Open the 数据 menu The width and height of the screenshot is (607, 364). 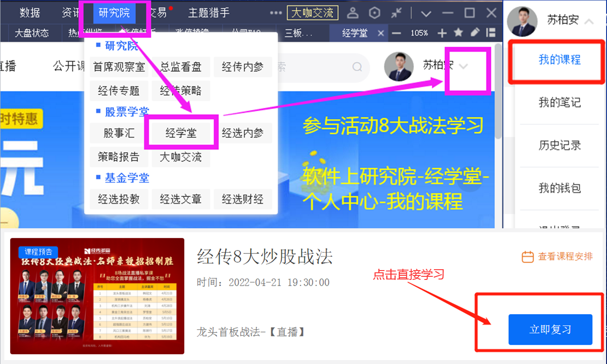[x=30, y=12]
